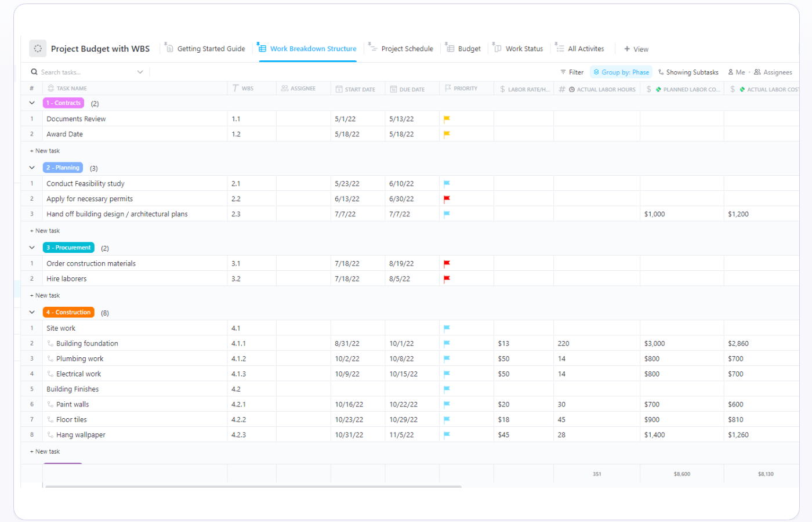Toggle the Me filter
This screenshot has width=812, height=522.
point(737,72)
